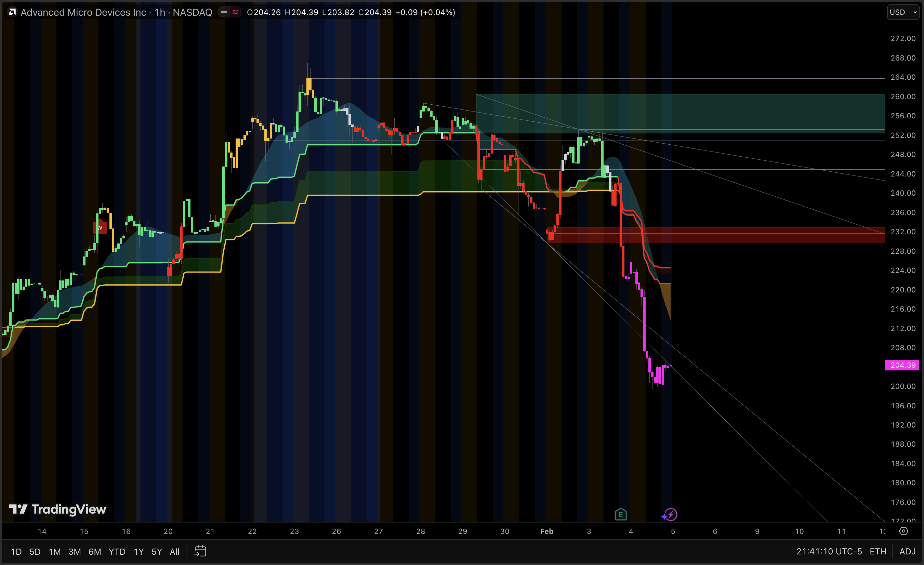Select the 3M time range
This screenshot has height=565, width=924.
[75, 552]
